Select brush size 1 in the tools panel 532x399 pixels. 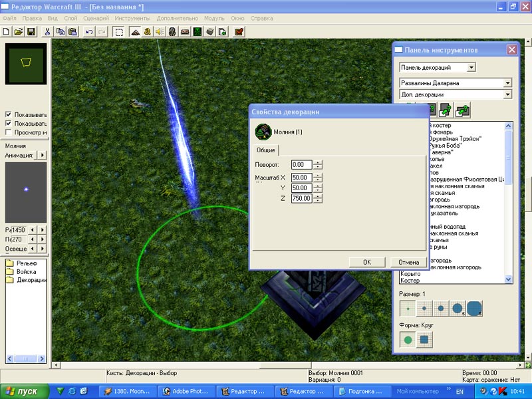click(408, 309)
